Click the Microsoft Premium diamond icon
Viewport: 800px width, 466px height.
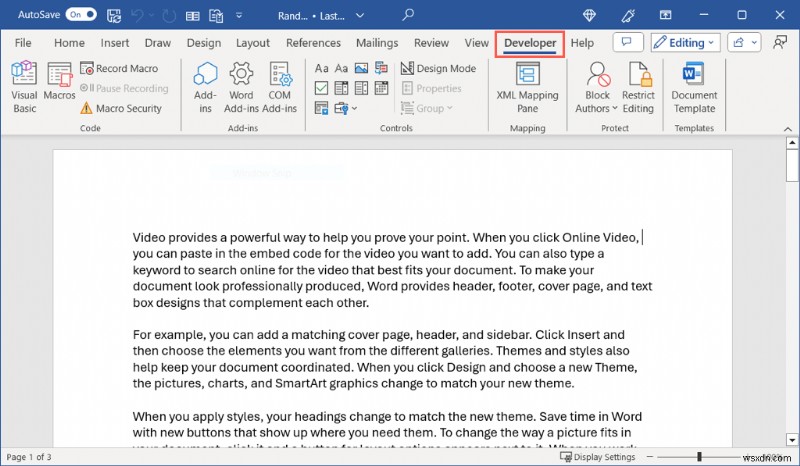pos(589,15)
